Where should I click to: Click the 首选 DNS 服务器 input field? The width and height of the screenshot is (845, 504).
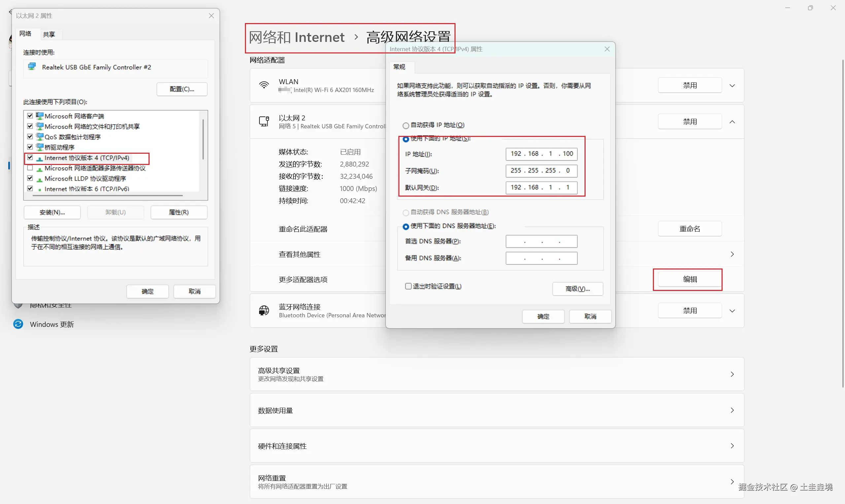pos(541,241)
